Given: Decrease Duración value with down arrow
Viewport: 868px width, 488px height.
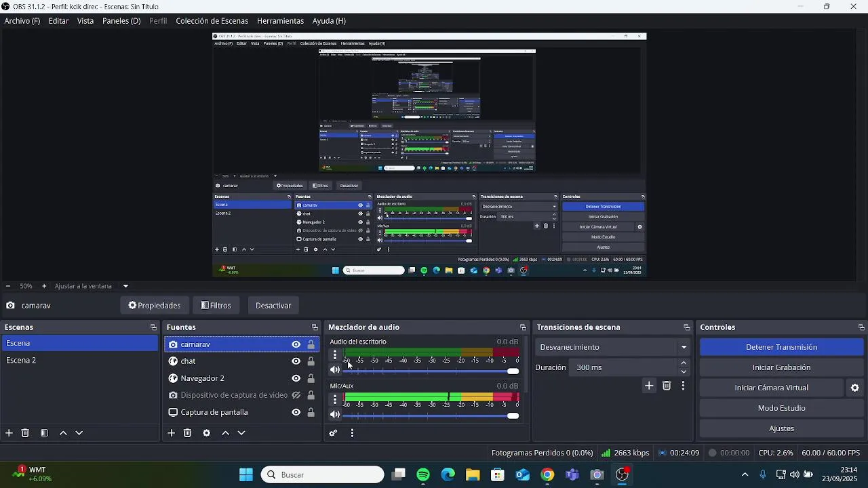Looking at the screenshot, I should 684,371.
